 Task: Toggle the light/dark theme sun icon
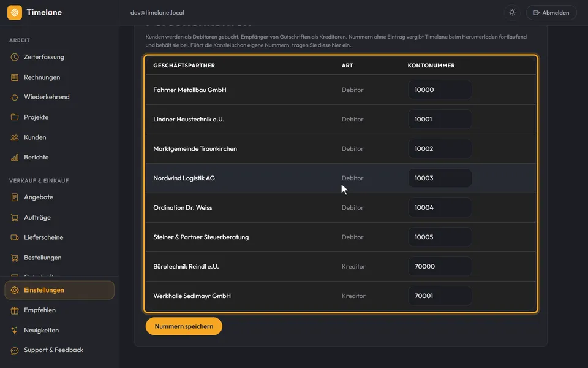tap(512, 12)
